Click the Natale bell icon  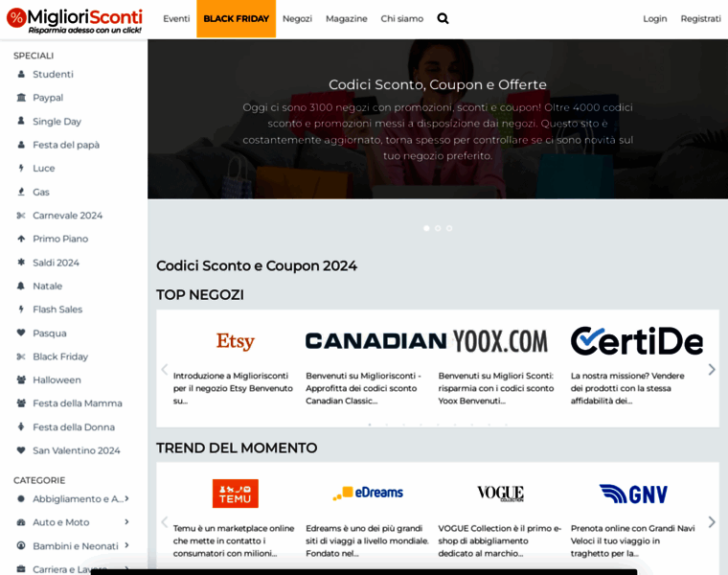(21, 286)
